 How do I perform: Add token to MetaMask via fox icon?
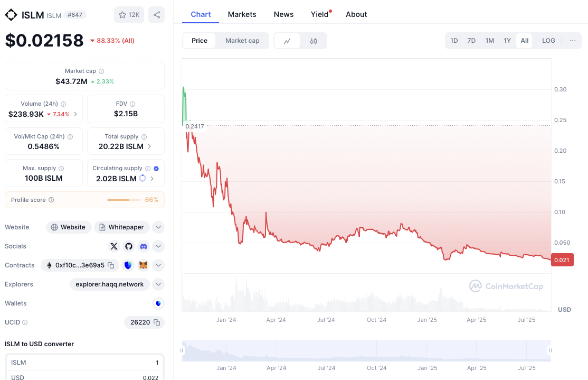(x=143, y=265)
